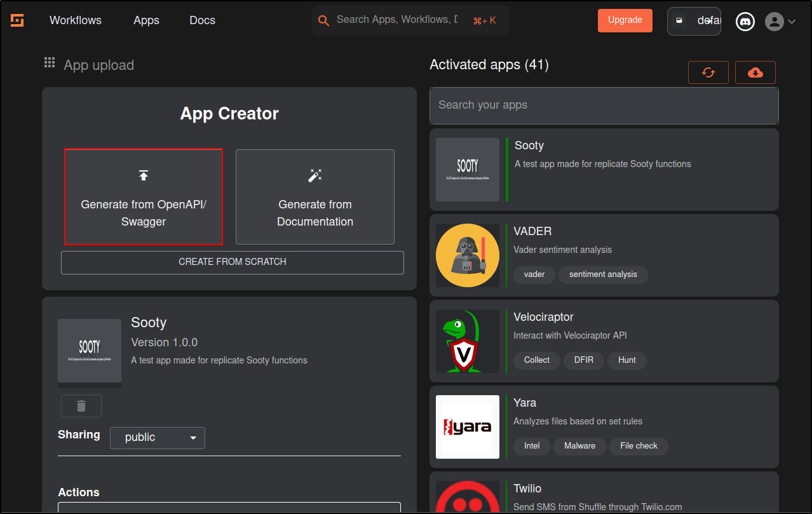This screenshot has height=514, width=812.
Task: Click the refresh apps icon button
Action: [708, 72]
